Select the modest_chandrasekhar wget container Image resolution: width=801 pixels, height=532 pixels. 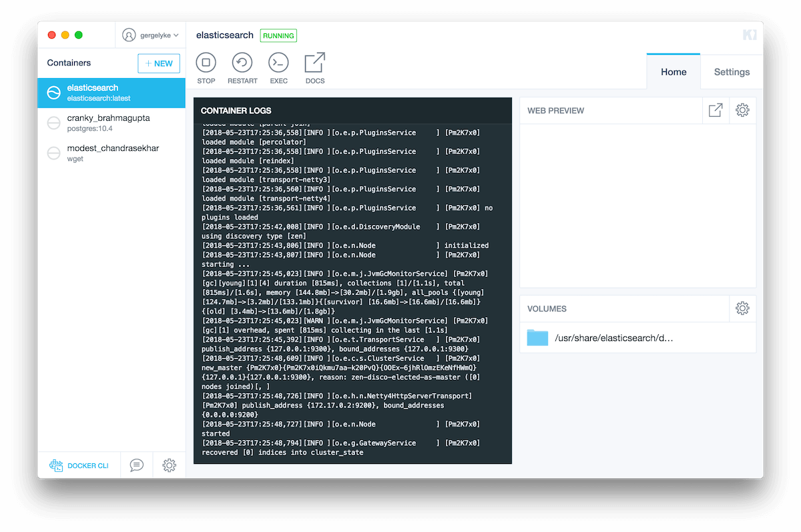click(111, 152)
